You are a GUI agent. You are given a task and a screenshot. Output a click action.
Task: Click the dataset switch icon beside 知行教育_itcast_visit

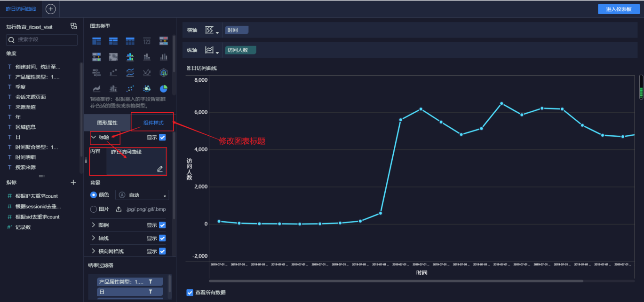click(x=73, y=26)
